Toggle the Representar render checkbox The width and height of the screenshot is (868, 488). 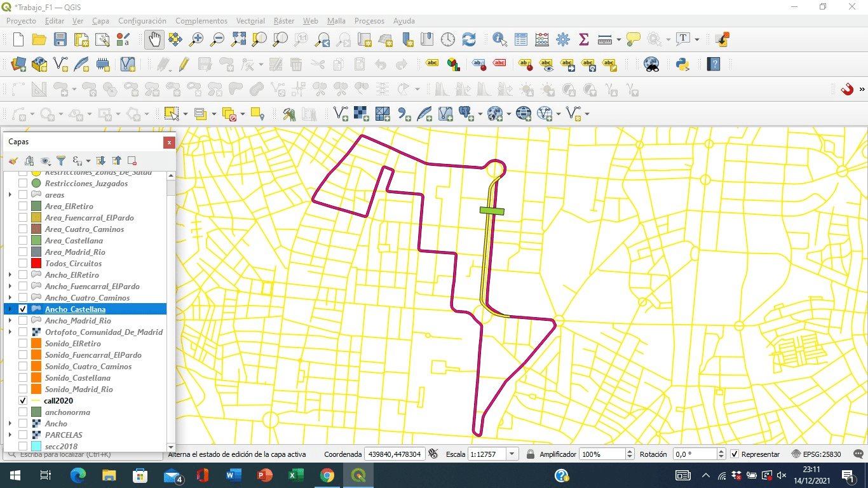[735, 454]
